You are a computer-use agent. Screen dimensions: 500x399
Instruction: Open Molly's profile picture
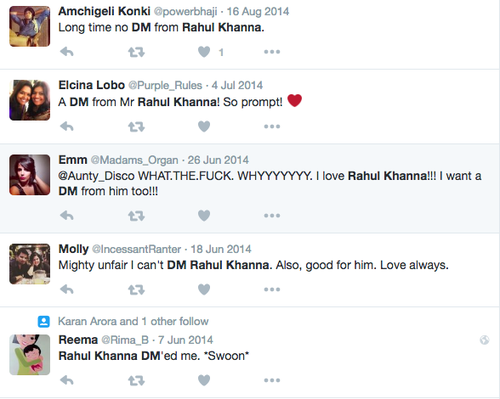pyautogui.click(x=30, y=264)
